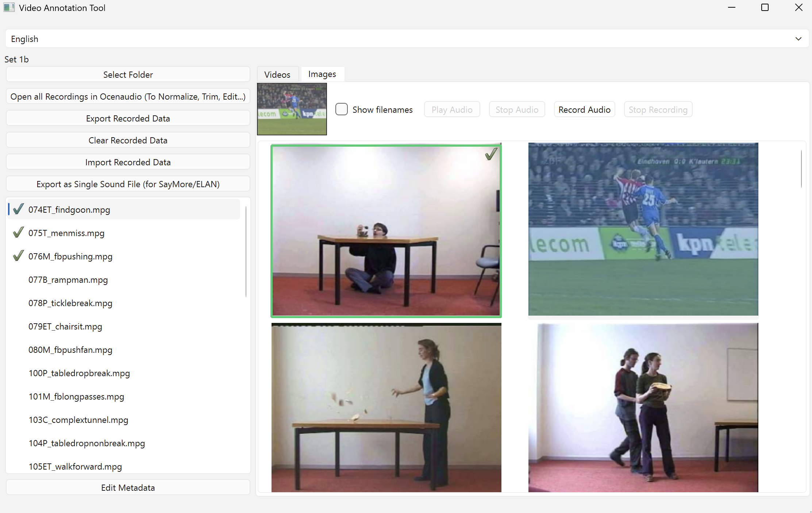Start recording with the Record Audio button

[584, 109]
